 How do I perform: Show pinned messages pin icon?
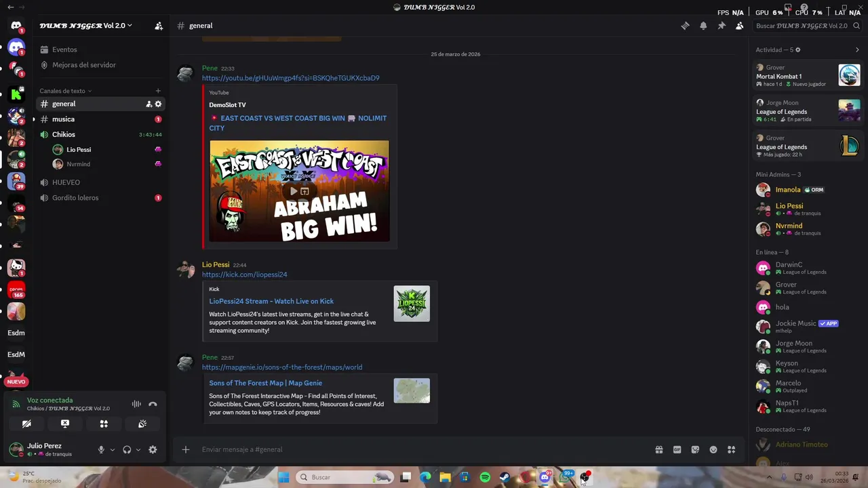[722, 26]
